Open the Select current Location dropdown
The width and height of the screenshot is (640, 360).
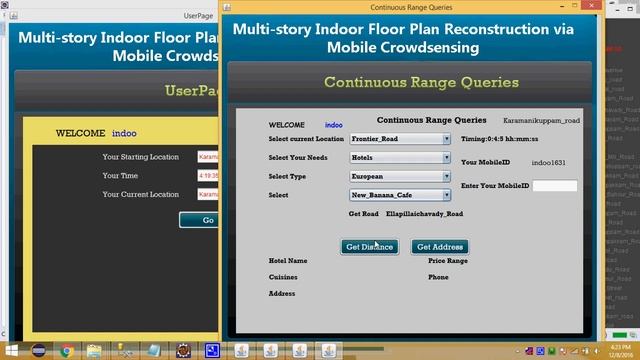click(x=400, y=139)
